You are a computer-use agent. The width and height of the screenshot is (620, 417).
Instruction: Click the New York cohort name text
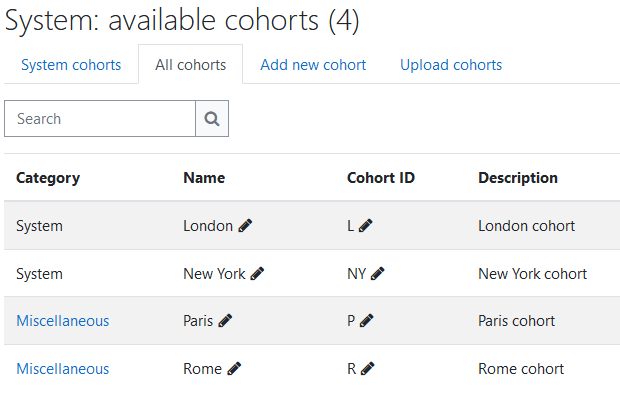[x=214, y=274]
